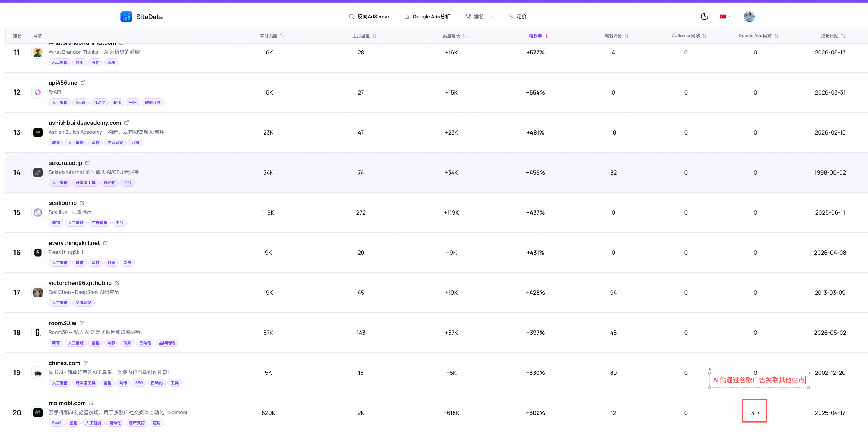Click the victorchen96.github.io site favicon
This screenshot has height=434, width=868.
[38, 293]
